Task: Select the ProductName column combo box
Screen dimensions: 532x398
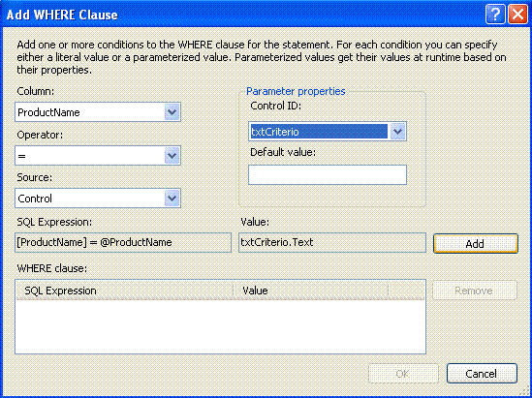Action: tap(98, 112)
